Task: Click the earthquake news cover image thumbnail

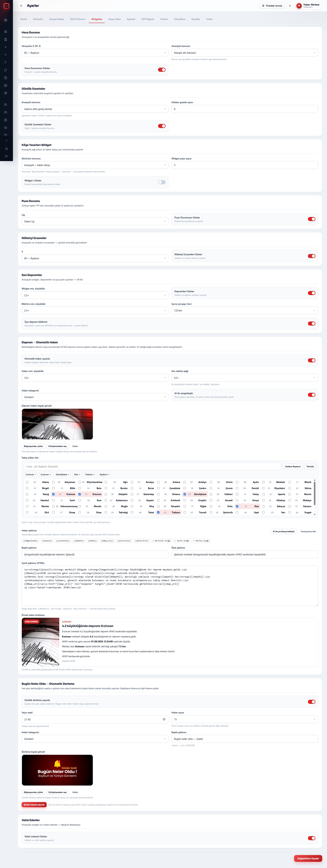Action: tap(57, 424)
